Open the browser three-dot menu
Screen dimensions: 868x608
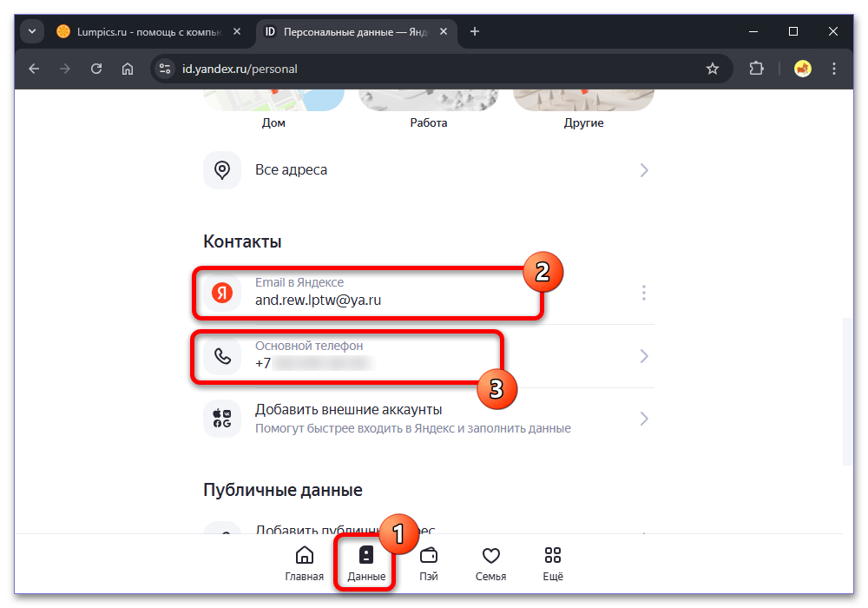pos(833,69)
